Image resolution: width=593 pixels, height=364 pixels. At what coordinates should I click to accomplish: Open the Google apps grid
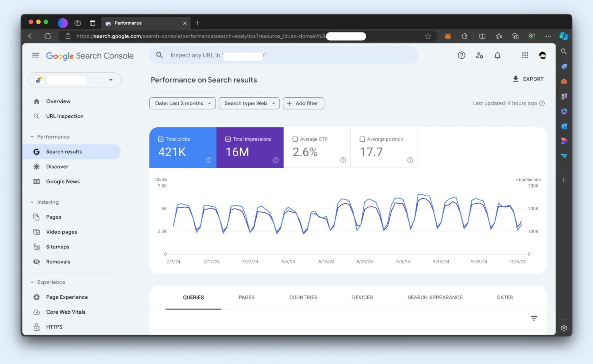(x=525, y=55)
